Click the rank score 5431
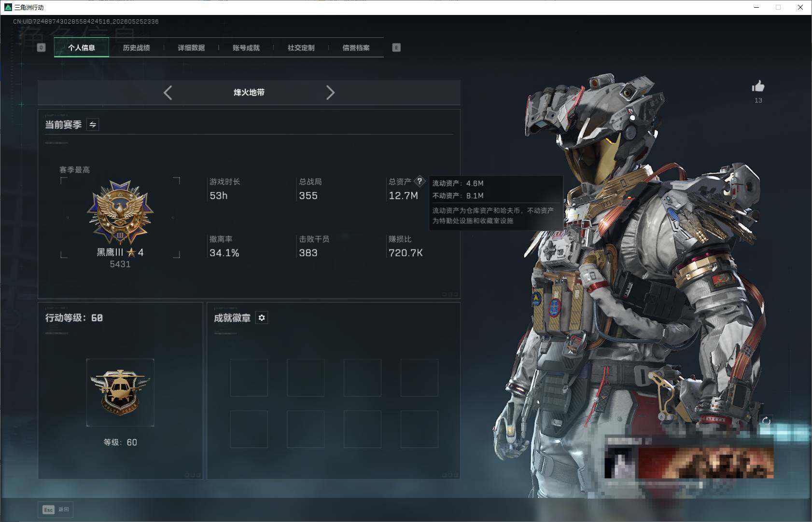This screenshot has height=522, width=812. [x=120, y=264]
